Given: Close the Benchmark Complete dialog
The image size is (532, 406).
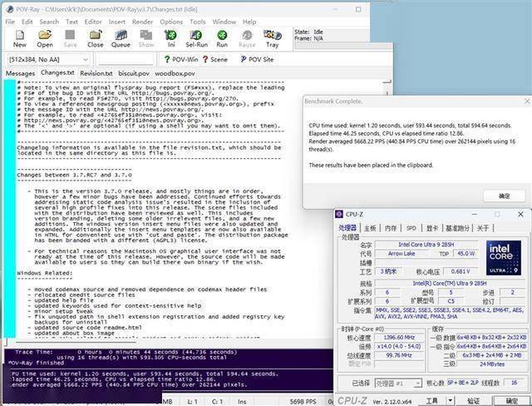Looking at the screenshot, I should click(527, 101).
